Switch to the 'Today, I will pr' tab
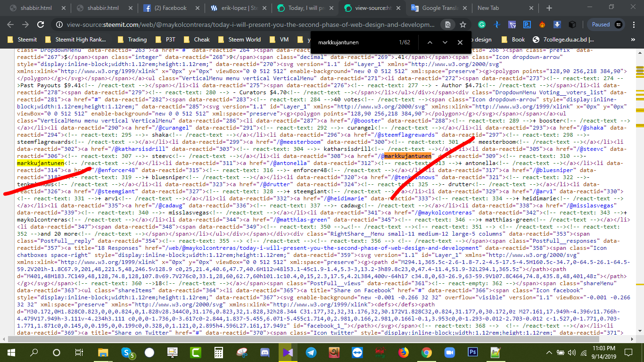 click(x=305, y=8)
